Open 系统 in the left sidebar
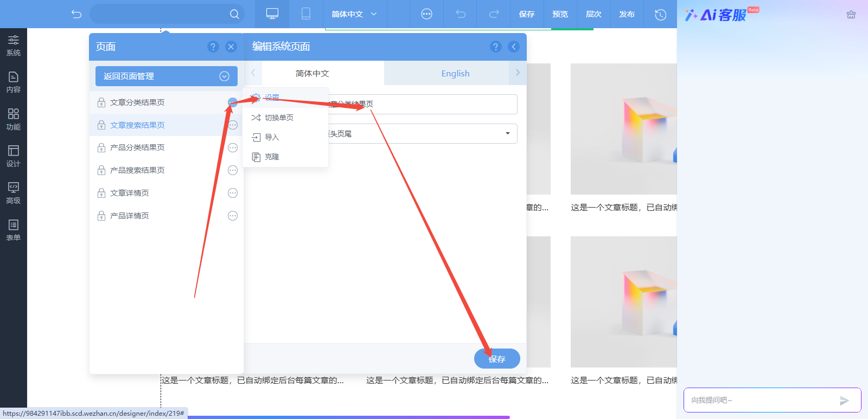The height and width of the screenshot is (419, 868). point(14,46)
